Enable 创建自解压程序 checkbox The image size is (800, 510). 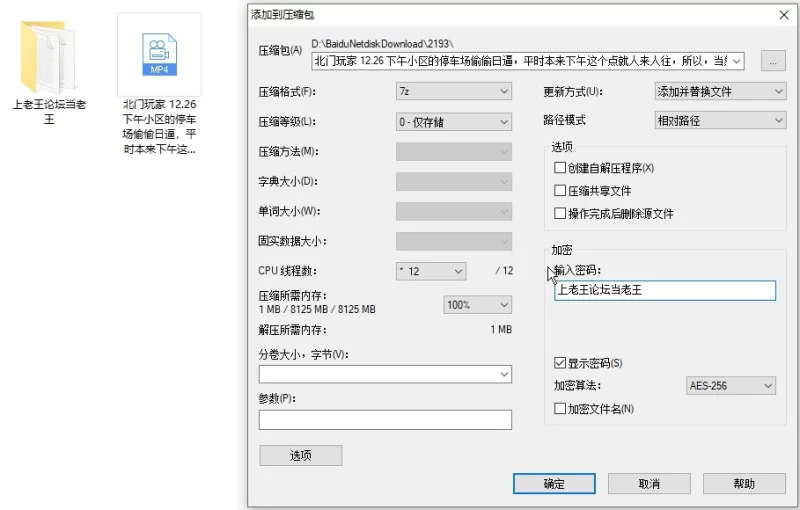click(x=560, y=168)
